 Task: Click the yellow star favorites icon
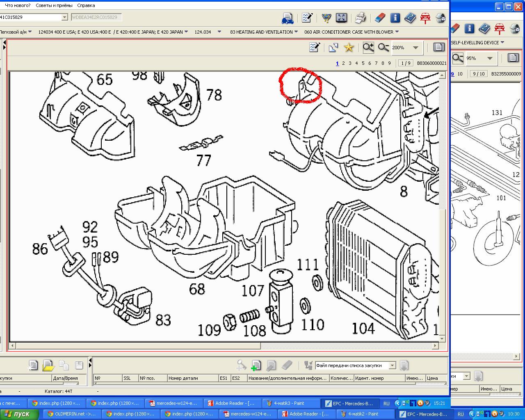349,48
